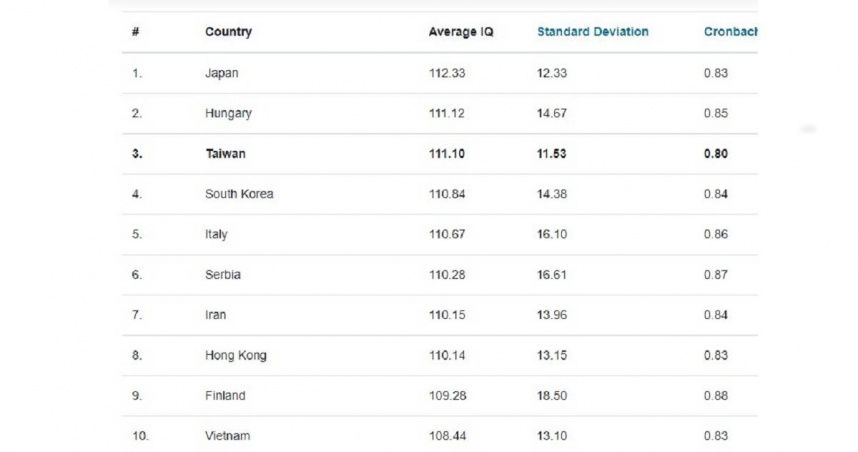Select the bold Taiwan row name
The width and height of the screenshot is (858, 452).
[225, 154]
